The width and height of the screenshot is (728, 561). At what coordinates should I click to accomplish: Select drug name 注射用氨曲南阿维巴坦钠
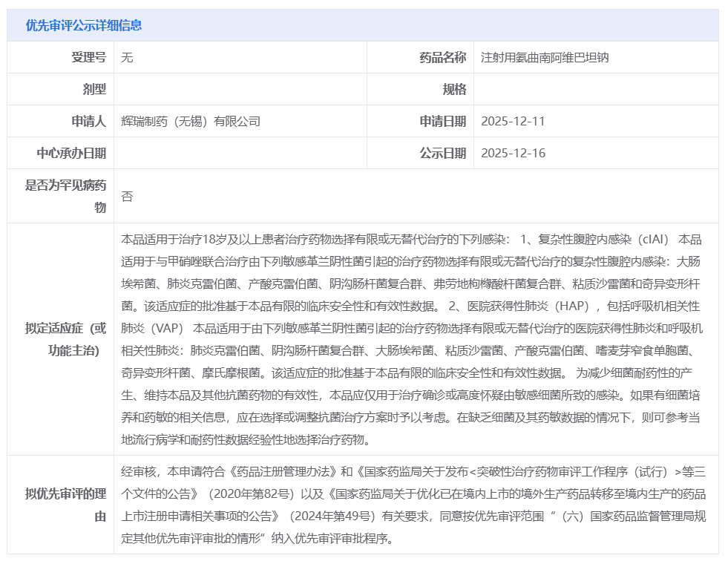tap(545, 57)
